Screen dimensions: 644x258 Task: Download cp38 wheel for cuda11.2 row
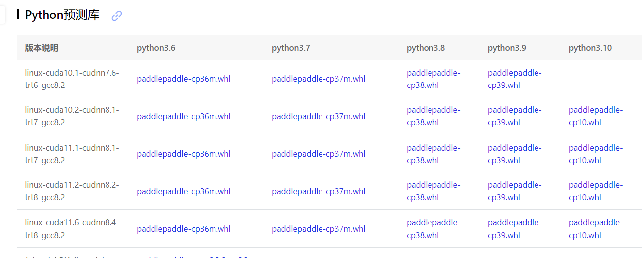point(433,191)
